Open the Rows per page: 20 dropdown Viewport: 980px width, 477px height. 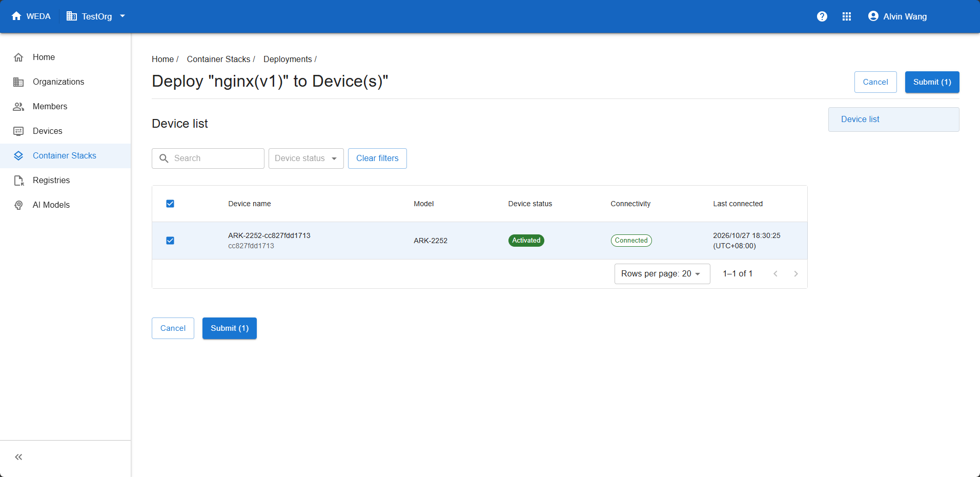[662, 274]
